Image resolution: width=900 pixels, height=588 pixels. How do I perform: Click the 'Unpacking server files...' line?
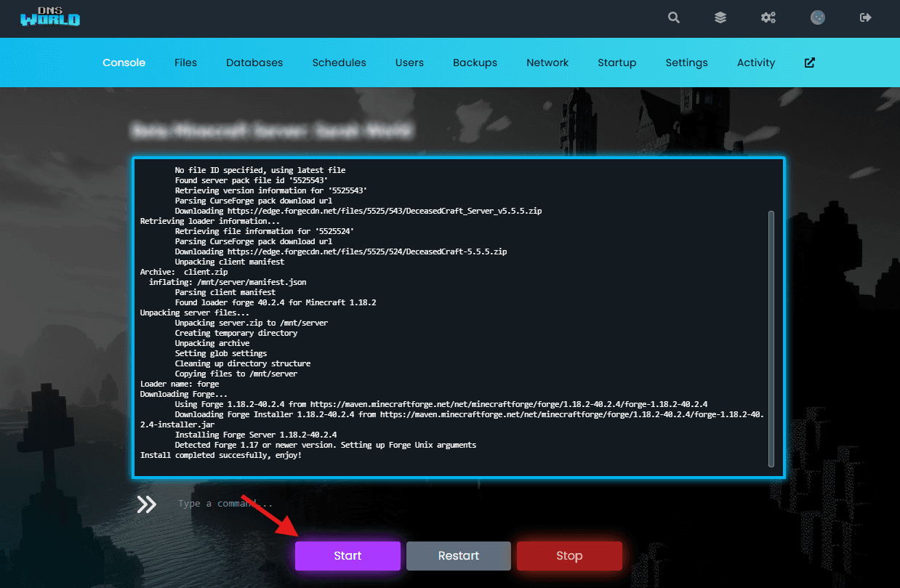click(x=194, y=313)
